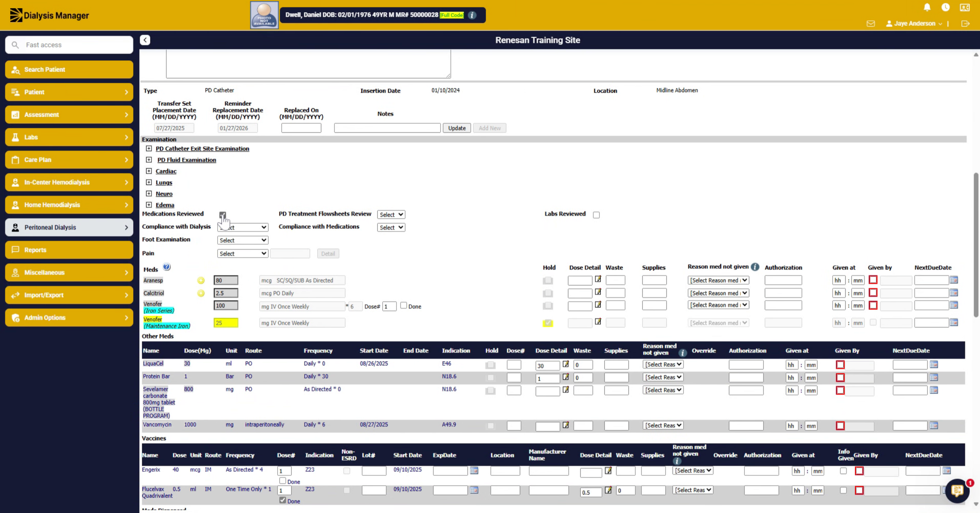The width and height of the screenshot is (980, 513).
Task: Click the Meds help question mark icon
Action: click(167, 267)
